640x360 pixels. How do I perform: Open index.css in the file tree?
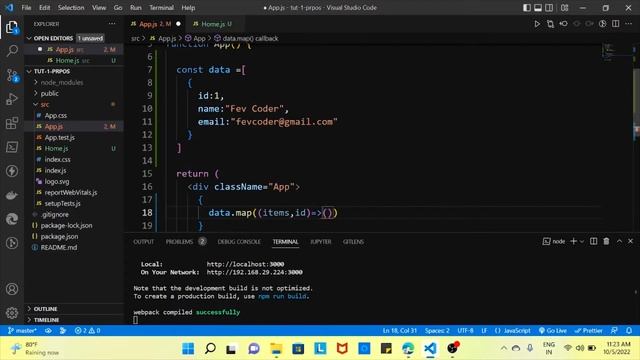(x=57, y=160)
